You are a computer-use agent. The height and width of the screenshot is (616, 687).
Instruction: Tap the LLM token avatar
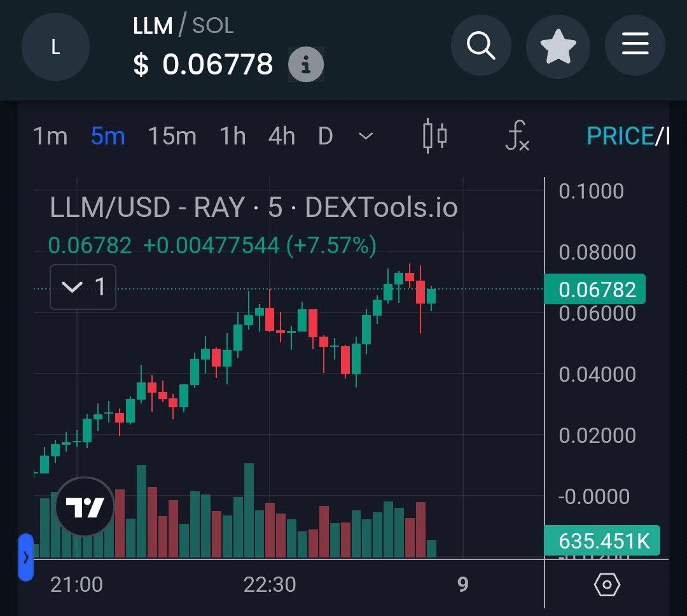(55, 46)
